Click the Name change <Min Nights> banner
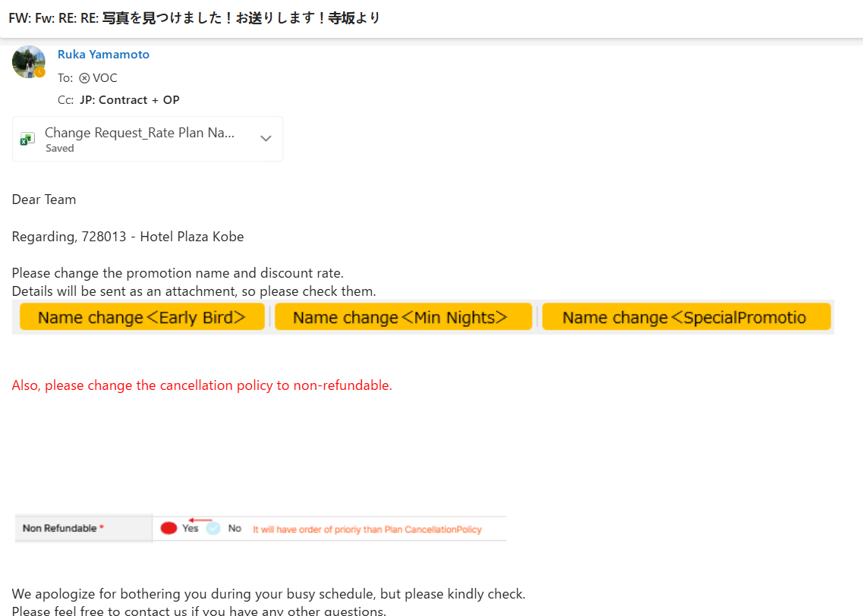Viewport: 863px width, 616px height. (x=404, y=317)
